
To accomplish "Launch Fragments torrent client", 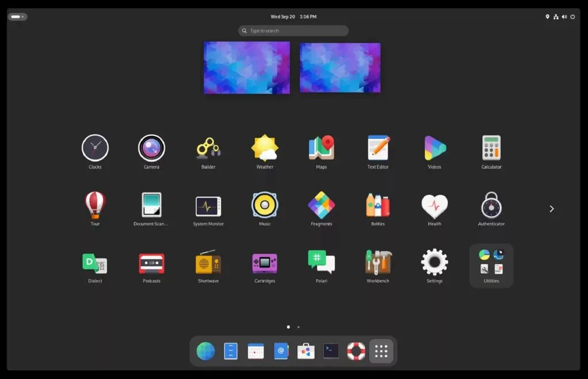I will pos(321,205).
